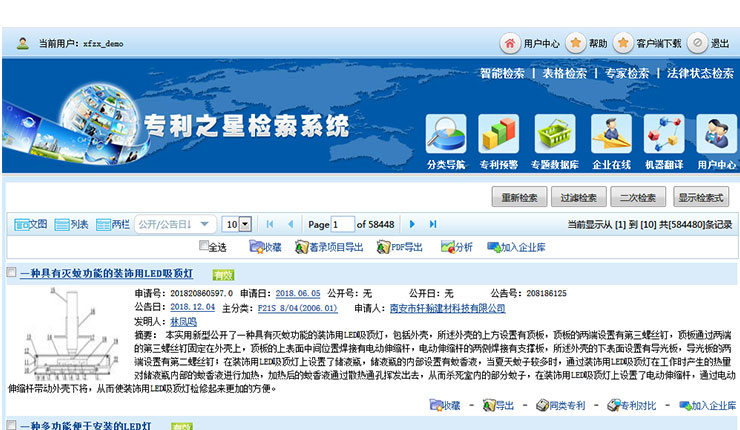The image size is (740, 430).
Task: Click the 用户中心 icon in blue banner
Action: 717,134
